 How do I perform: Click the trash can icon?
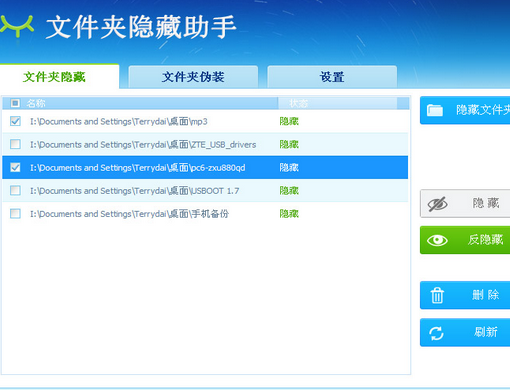click(x=437, y=295)
